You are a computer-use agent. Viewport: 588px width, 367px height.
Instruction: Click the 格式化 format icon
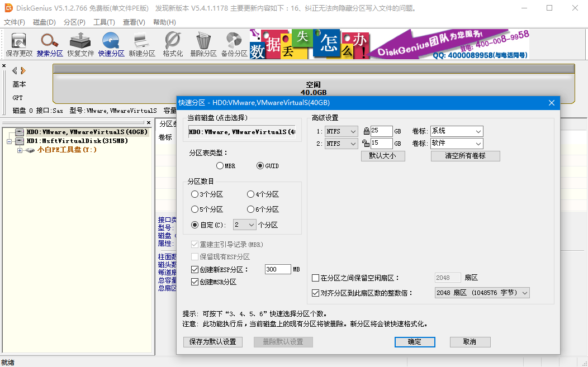(x=173, y=45)
